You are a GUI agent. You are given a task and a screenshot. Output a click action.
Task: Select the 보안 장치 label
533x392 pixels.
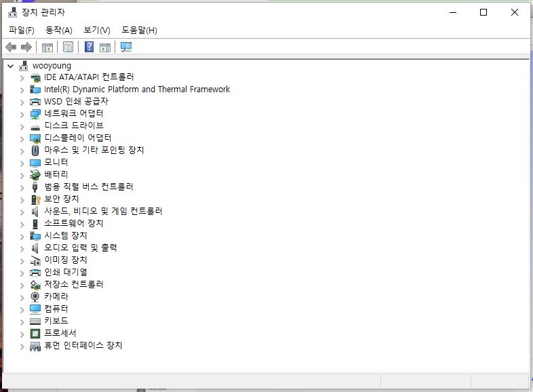62,199
